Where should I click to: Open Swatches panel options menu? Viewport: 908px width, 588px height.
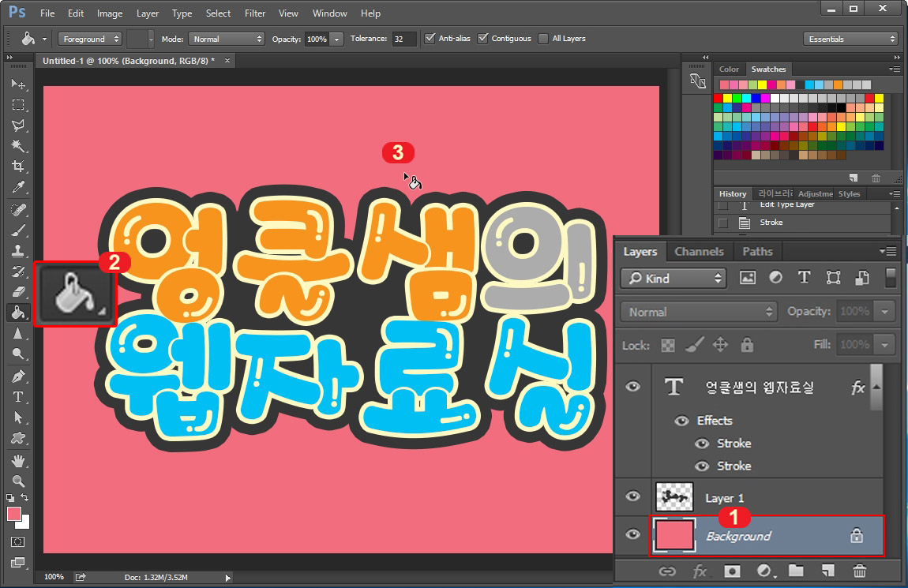[894, 69]
